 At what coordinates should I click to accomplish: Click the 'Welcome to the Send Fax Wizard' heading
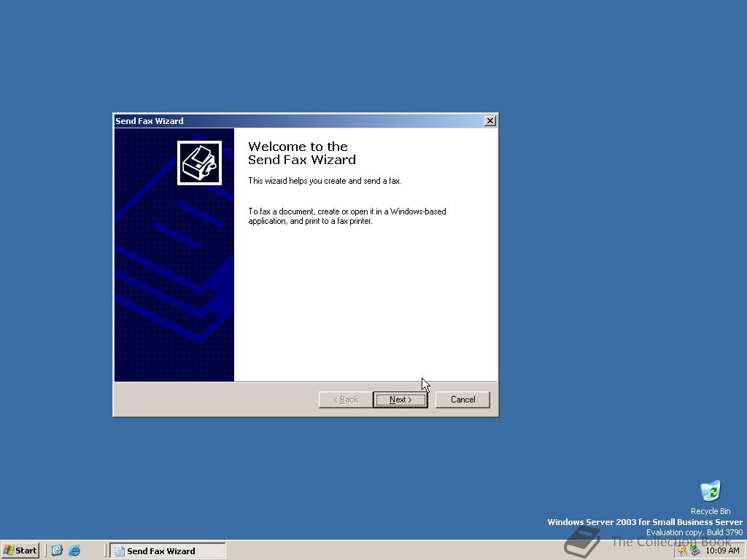click(301, 153)
